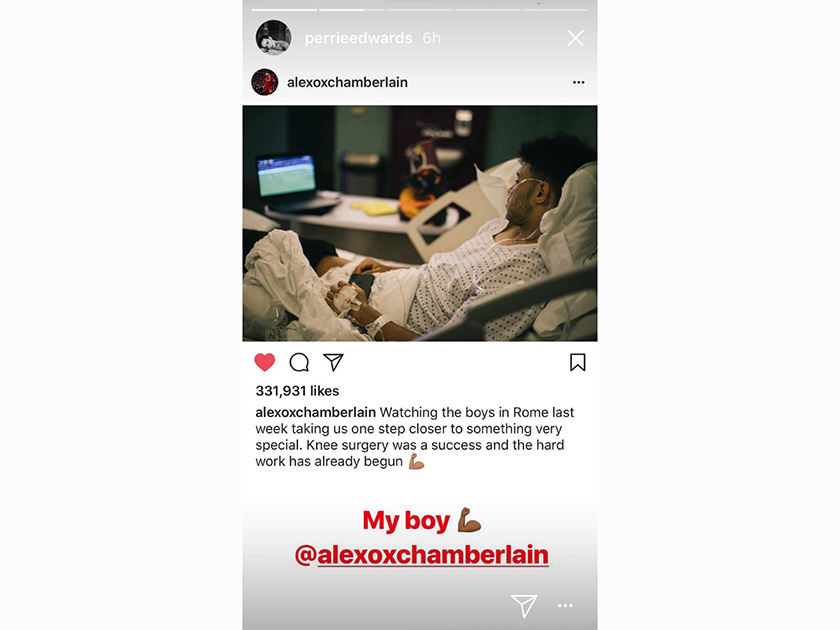Tap the @alexoxchamberlain red mention

pyautogui.click(x=422, y=554)
